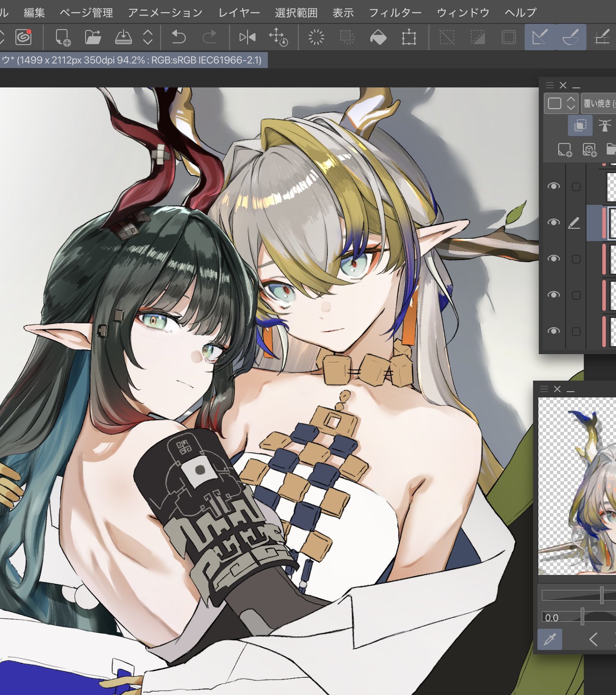Save the document with the toolbar icon
The width and height of the screenshot is (616, 695).
click(x=123, y=37)
